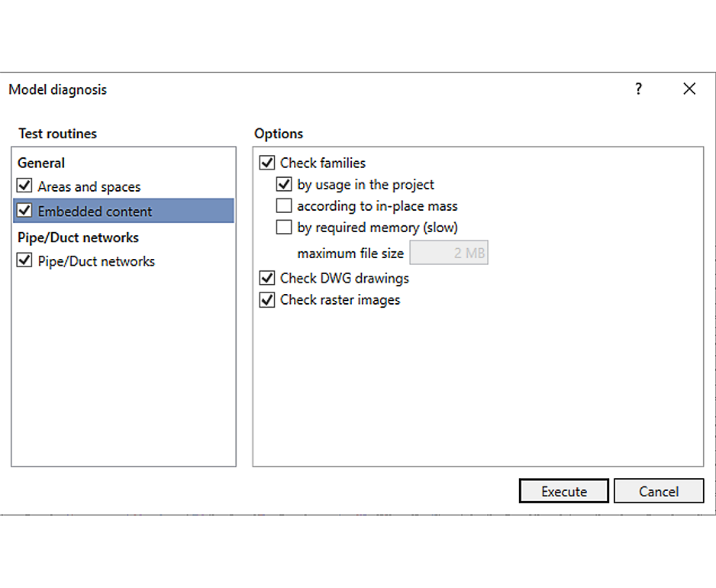The width and height of the screenshot is (716, 588).
Task: Click the maximum file size field
Action: 449,254
